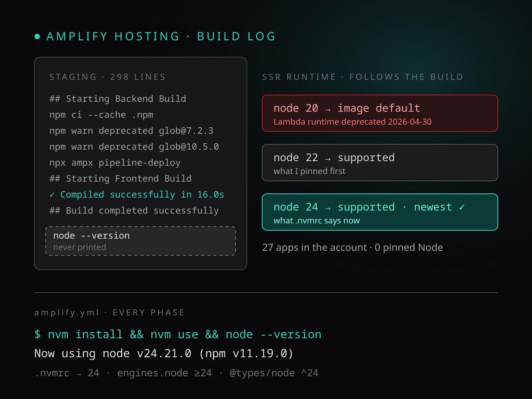Click the 'npm warn deprecated glob@7.2.3' line
Viewport: 532px width, 399px height.
(x=131, y=131)
